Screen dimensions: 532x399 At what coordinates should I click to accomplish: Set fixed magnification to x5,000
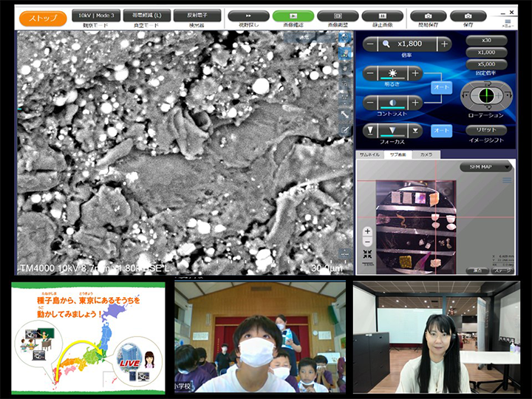pyautogui.click(x=487, y=64)
